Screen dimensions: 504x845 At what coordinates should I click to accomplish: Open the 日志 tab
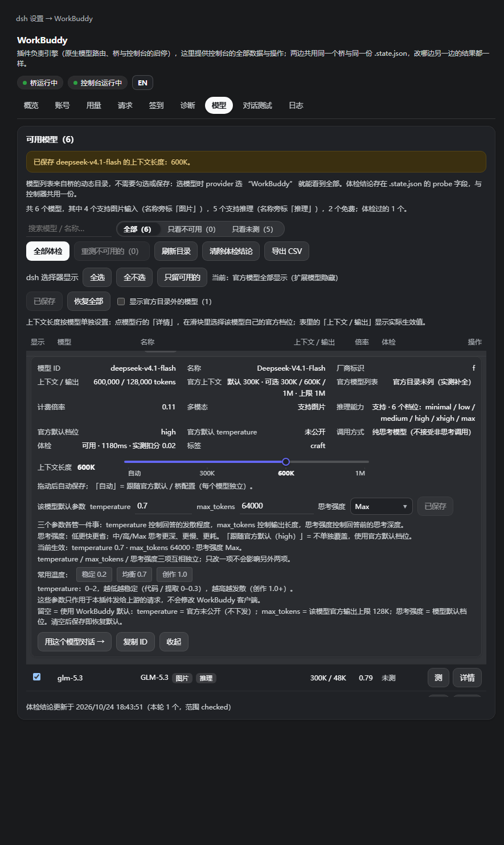pyautogui.click(x=296, y=105)
